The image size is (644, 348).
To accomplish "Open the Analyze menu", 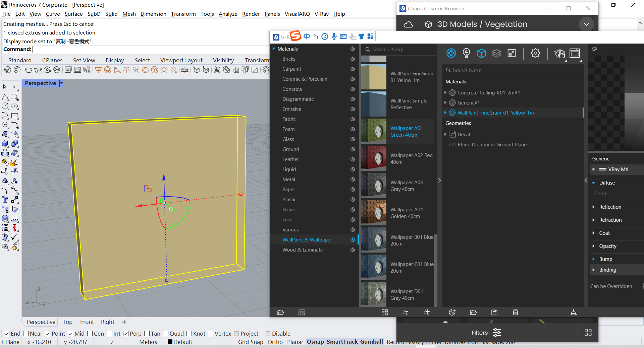I will click(228, 14).
